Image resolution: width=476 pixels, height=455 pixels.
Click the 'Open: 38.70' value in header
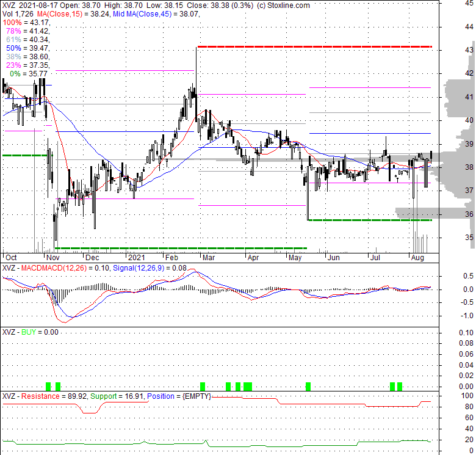click(x=80, y=5)
